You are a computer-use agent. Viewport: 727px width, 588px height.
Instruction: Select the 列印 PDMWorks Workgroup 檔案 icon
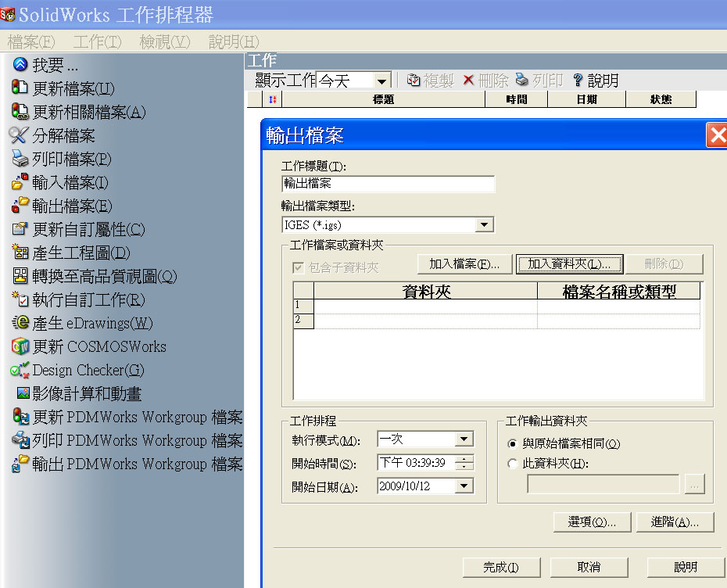(21, 440)
